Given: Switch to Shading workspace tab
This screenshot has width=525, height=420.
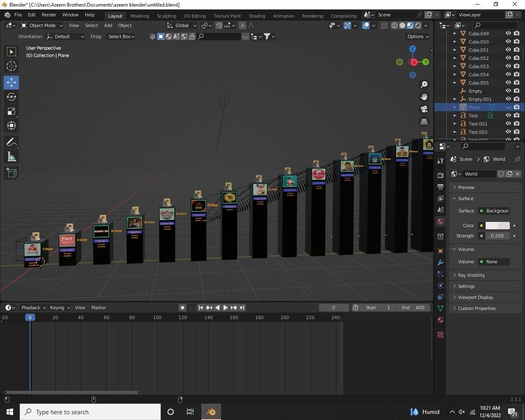Looking at the screenshot, I should click(257, 16).
